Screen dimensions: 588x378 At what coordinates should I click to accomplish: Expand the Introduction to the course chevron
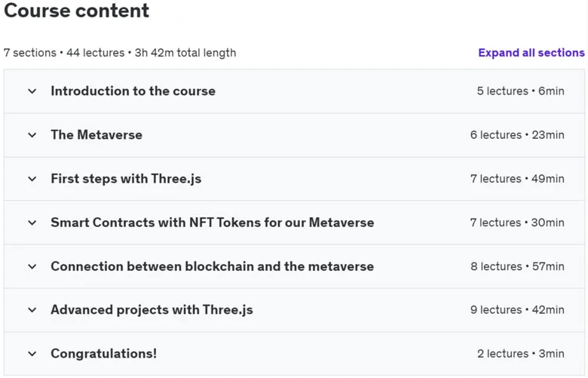click(x=32, y=91)
